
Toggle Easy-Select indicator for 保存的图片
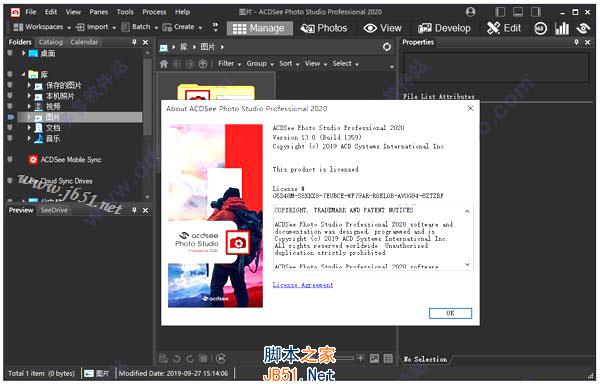coord(10,85)
